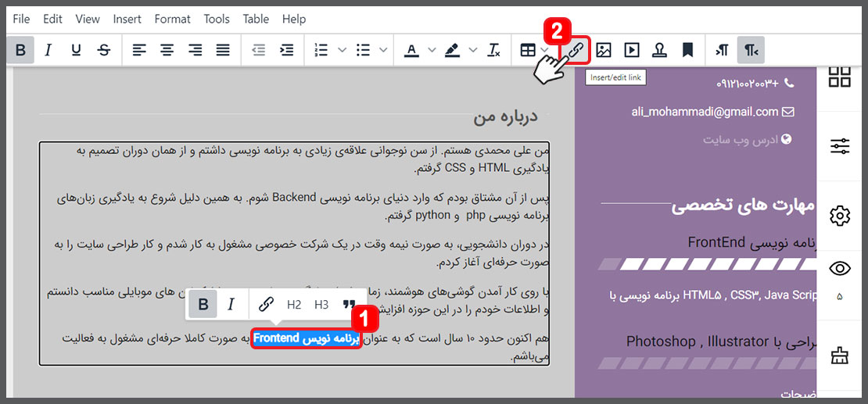Click the ali_mohammadi@gmail.com email address
This screenshot has width=868, height=404.
pos(705,112)
